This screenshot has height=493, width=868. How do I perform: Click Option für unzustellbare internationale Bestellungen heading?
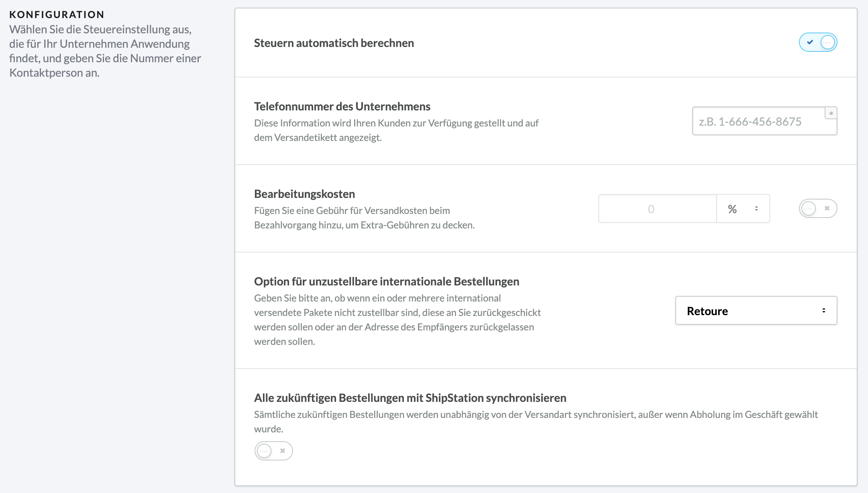387,281
